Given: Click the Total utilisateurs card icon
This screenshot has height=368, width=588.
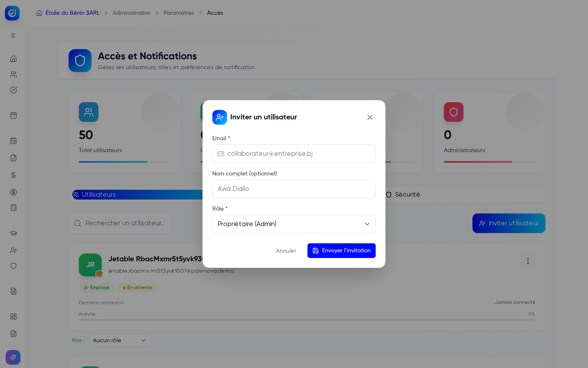Looking at the screenshot, I should click(x=88, y=112).
